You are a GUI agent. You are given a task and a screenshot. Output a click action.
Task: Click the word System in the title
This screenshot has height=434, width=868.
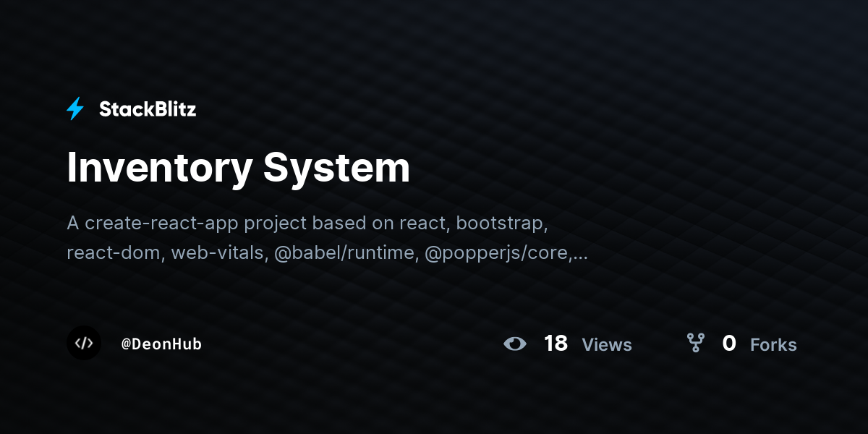tap(336, 169)
